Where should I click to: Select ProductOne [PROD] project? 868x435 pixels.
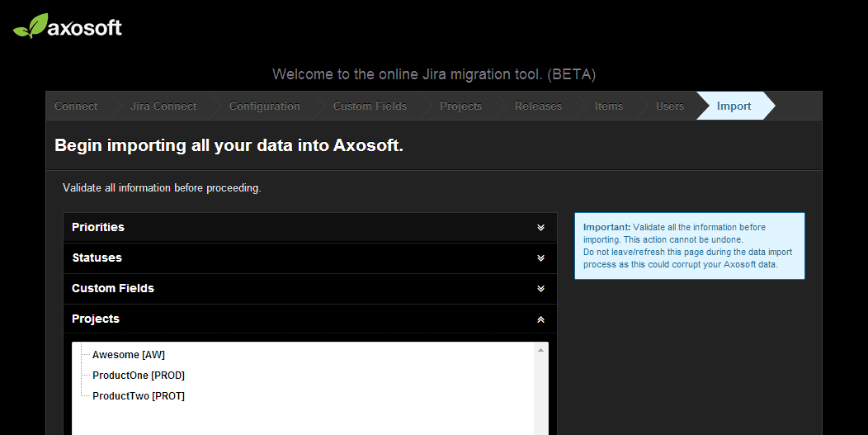point(139,375)
